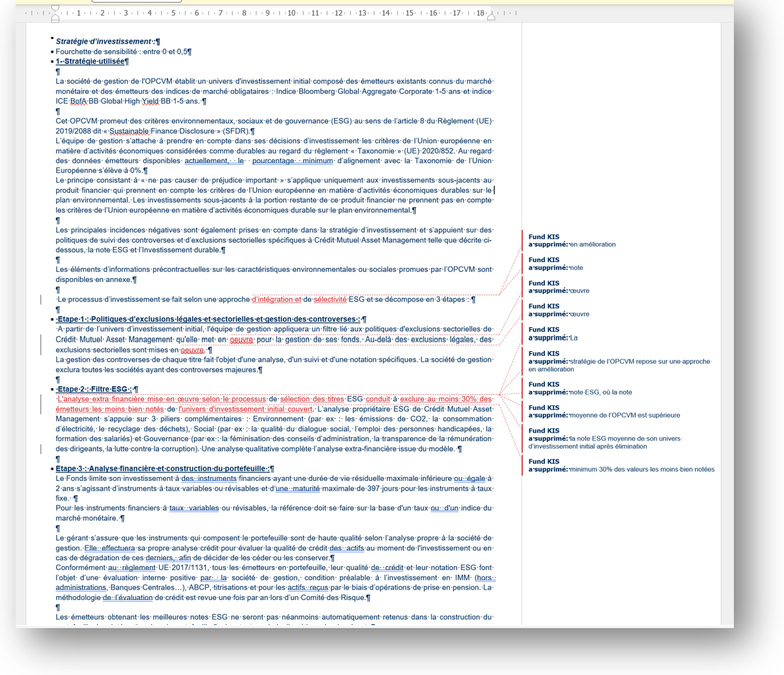Click the 10 mark on the horizontal ruler
The height and width of the screenshot is (675, 784).
[x=291, y=13]
